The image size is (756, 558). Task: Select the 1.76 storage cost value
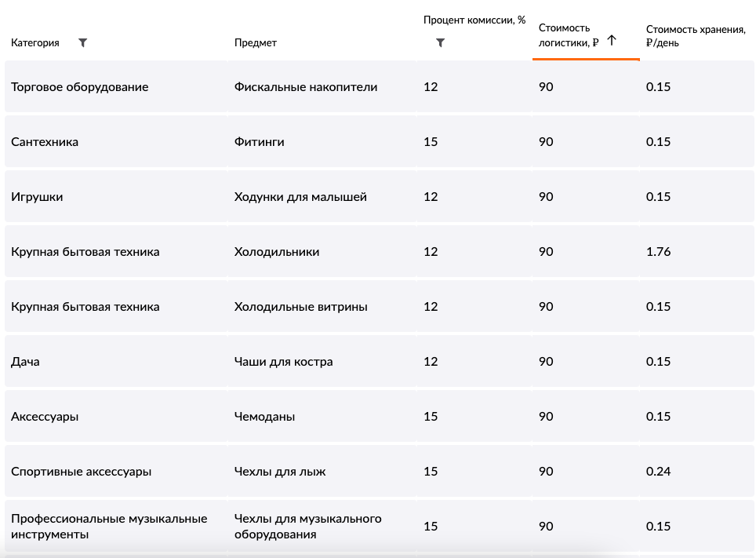659,252
